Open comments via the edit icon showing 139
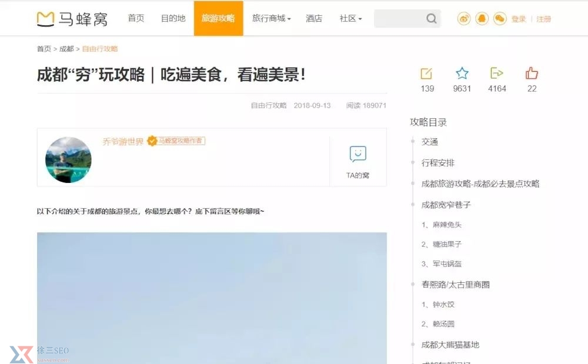The height and width of the screenshot is (364, 588). pos(426,73)
